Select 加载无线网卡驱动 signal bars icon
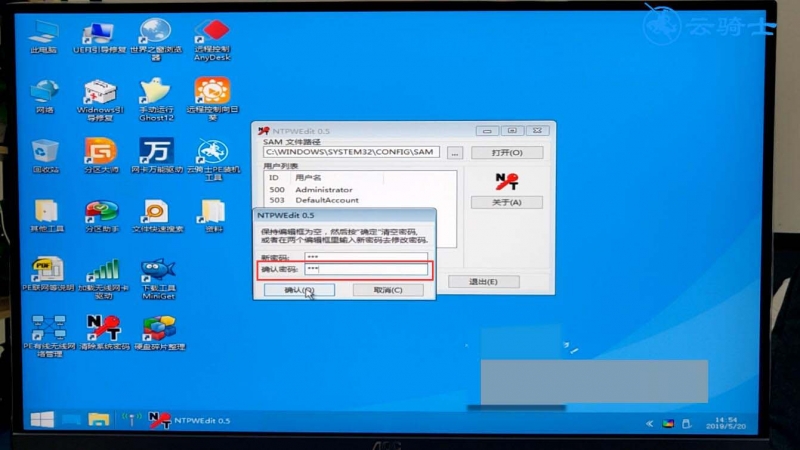Image resolution: width=800 pixels, height=450 pixels. [104, 279]
